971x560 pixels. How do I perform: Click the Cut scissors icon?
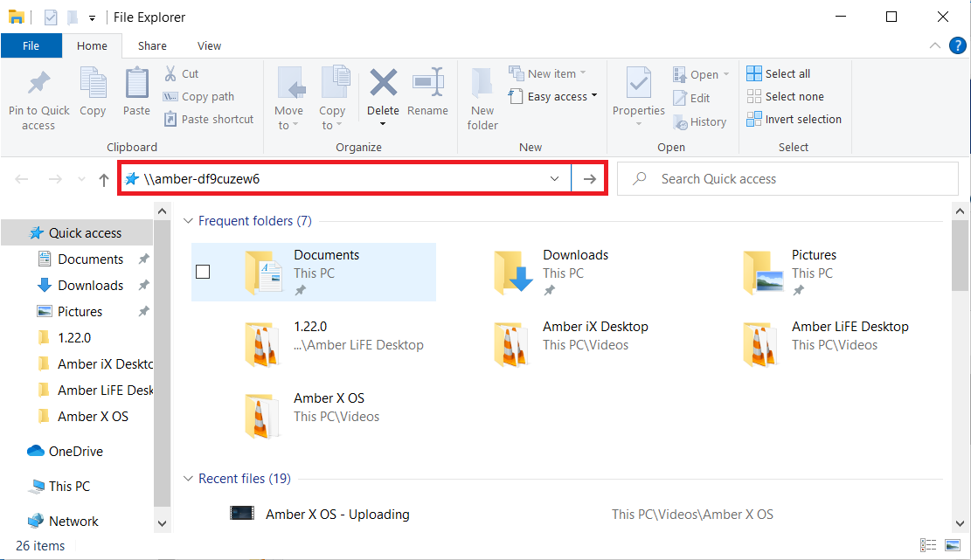170,73
